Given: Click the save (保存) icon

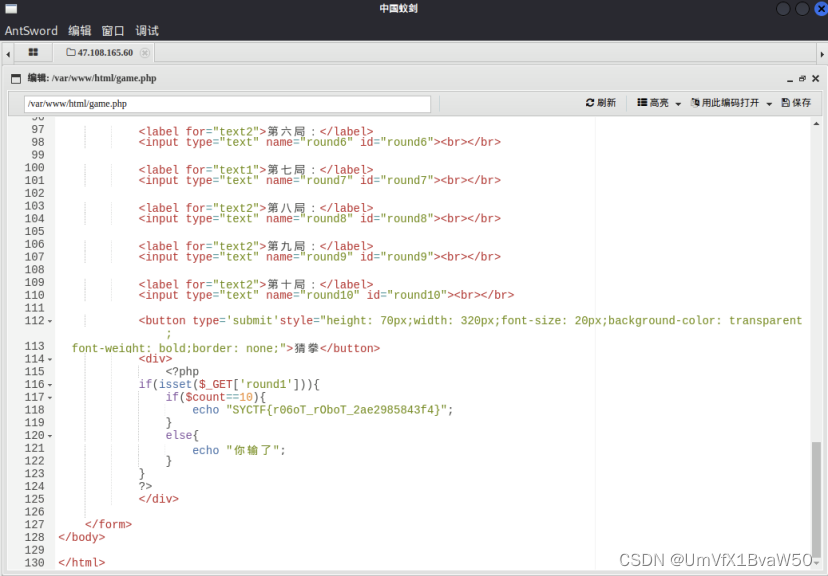Looking at the screenshot, I should [786, 103].
